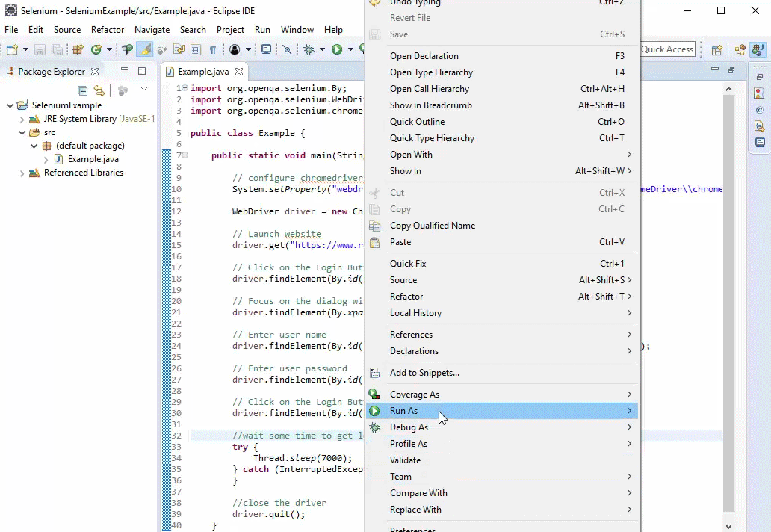The height and width of the screenshot is (532, 771).
Task: Minimize the Package Explorer view
Action: tap(125, 69)
